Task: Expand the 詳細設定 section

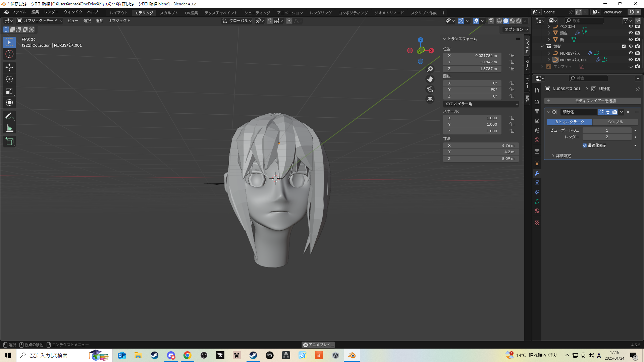Action: click(563, 156)
